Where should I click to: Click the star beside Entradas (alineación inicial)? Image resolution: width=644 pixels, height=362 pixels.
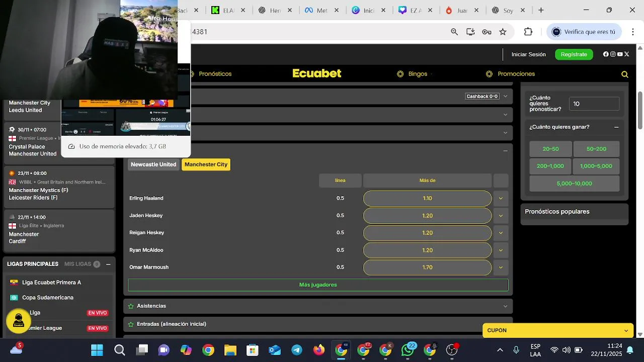[x=131, y=324]
